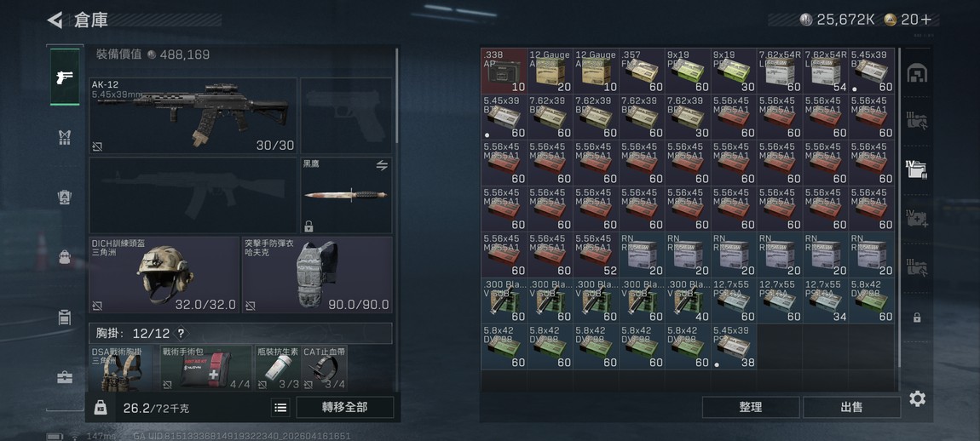Open the list view icon beside 轉移全部
The height and width of the screenshot is (441, 980).
click(280, 407)
